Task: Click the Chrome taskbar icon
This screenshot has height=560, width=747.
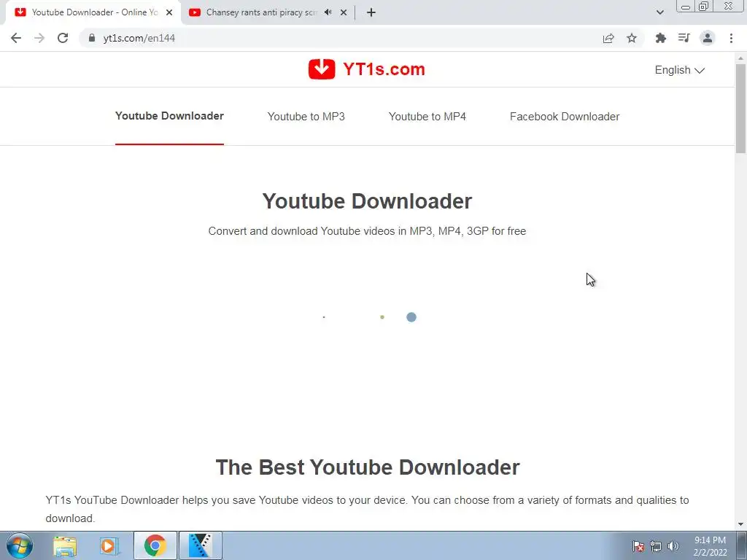Action: coord(155,545)
